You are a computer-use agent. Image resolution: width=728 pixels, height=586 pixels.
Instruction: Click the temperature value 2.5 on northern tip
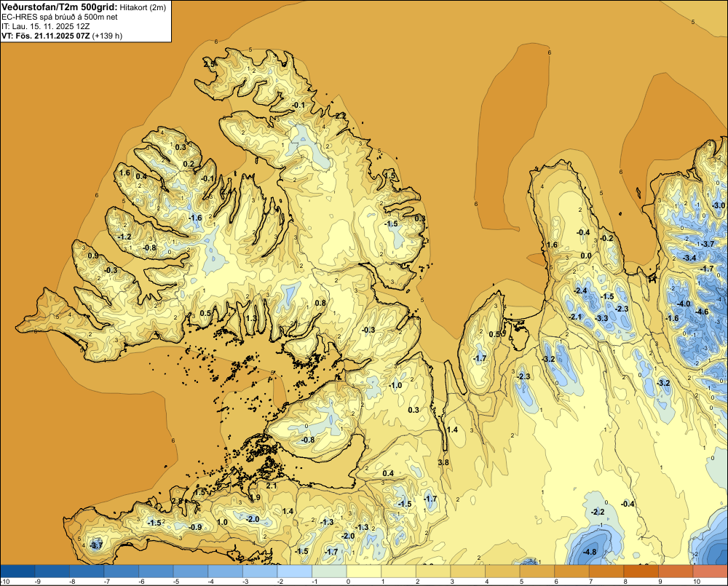(x=210, y=64)
